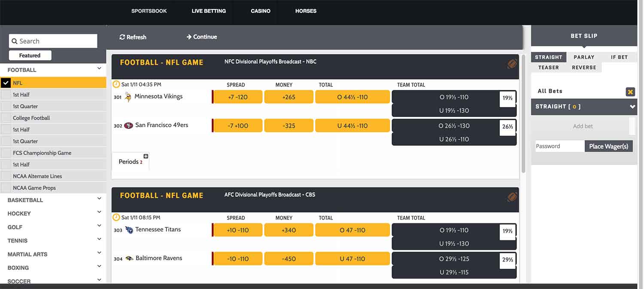Expand the Basketball category
The width and height of the screenshot is (644, 289).
(x=99, y=199)
